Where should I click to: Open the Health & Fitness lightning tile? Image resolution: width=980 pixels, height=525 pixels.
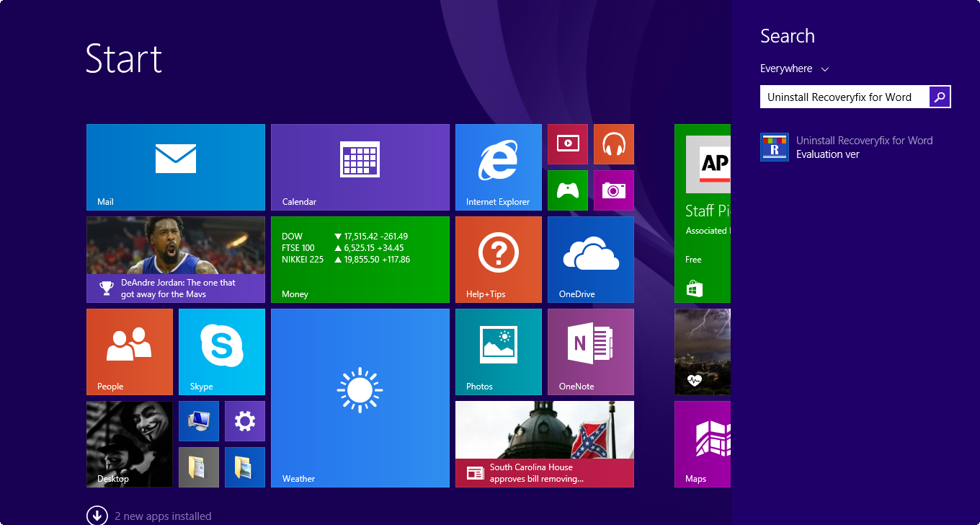point(703,352)
